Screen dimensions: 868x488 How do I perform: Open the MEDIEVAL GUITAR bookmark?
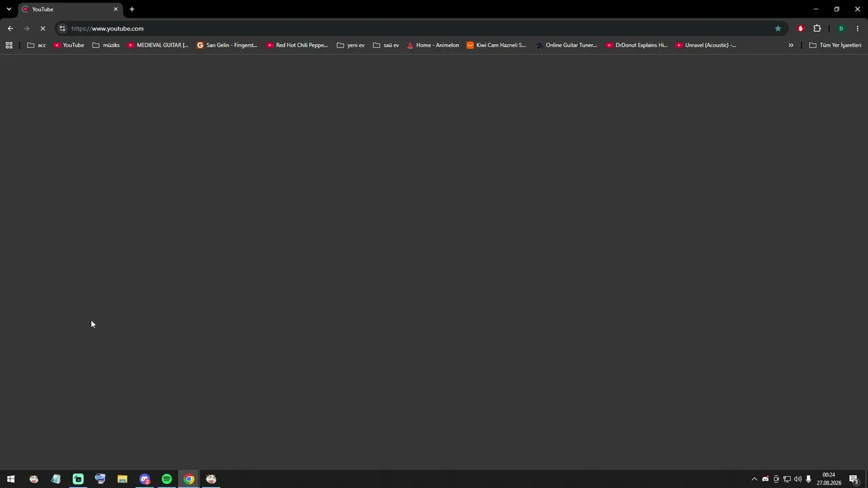[x=158, y=45]
